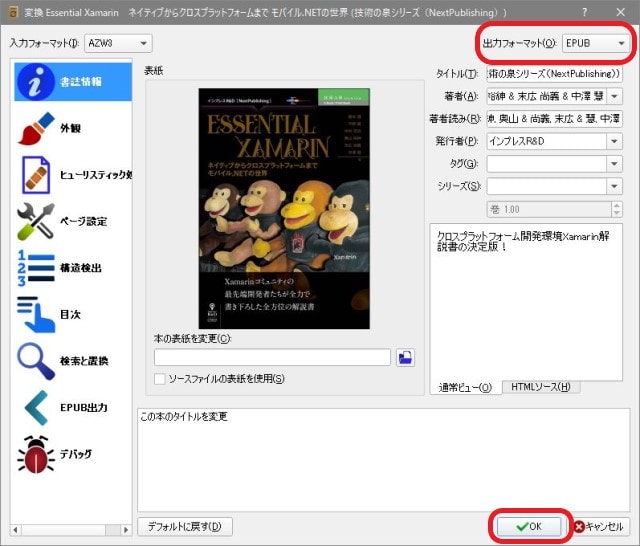Switch to the 通常ビュー tab
Image resolution: width=640 pixels, height=546 pixels.
click(x=465, y=387)
